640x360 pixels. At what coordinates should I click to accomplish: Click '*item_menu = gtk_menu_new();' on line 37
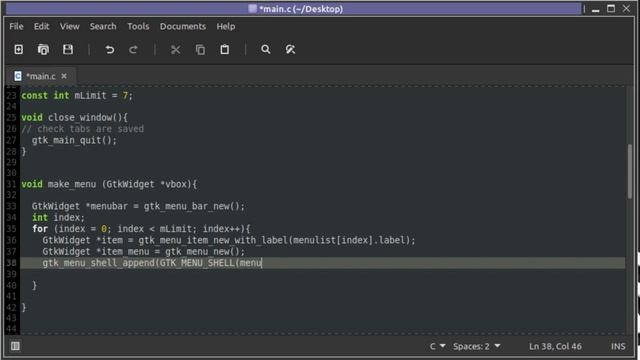coord(171,251)
